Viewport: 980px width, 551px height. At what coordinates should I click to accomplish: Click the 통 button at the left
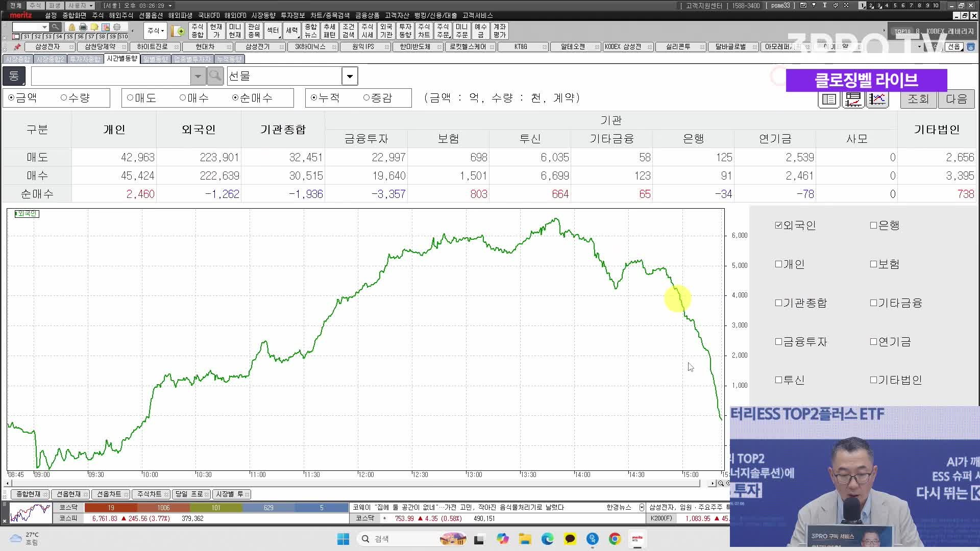pos(14,76)
